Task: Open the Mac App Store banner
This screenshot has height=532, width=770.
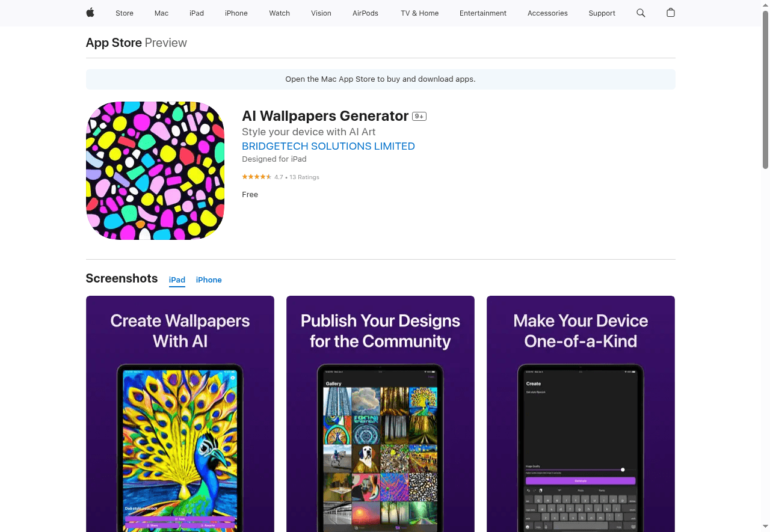Action: point(380,79)
